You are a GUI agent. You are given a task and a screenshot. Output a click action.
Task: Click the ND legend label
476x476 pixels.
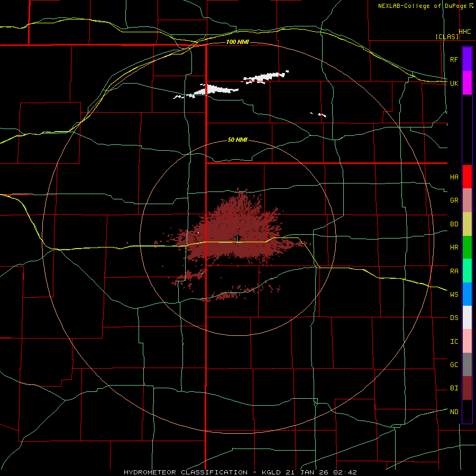coord(454,412)
